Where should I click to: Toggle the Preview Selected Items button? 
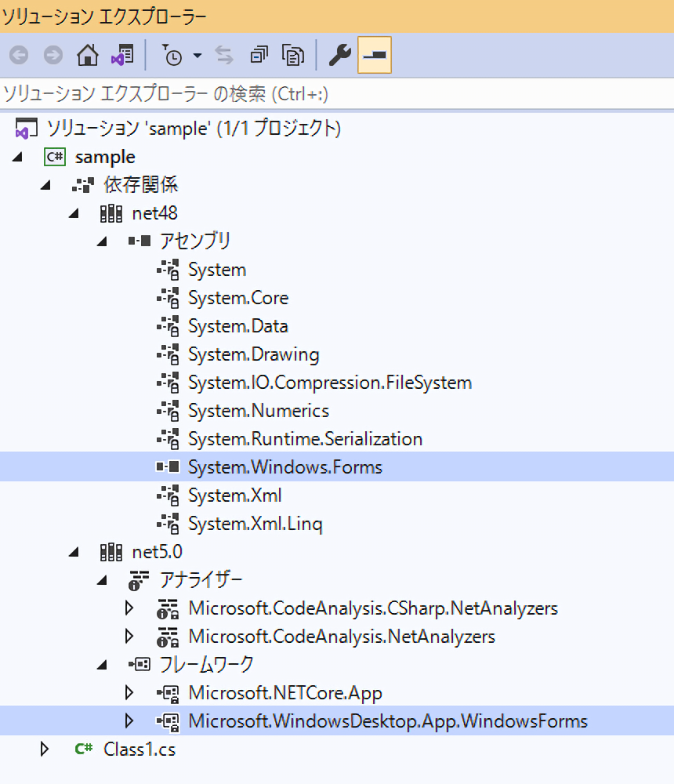click(375, 56)
